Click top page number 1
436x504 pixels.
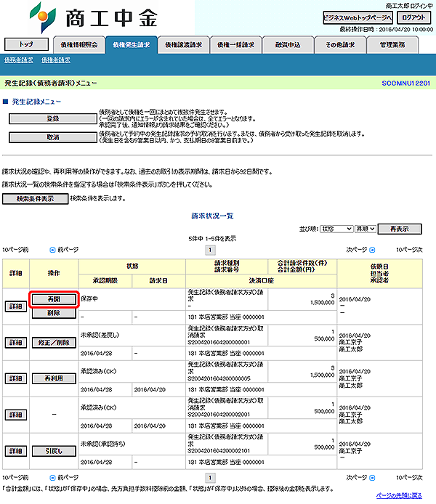click(210, 250)
